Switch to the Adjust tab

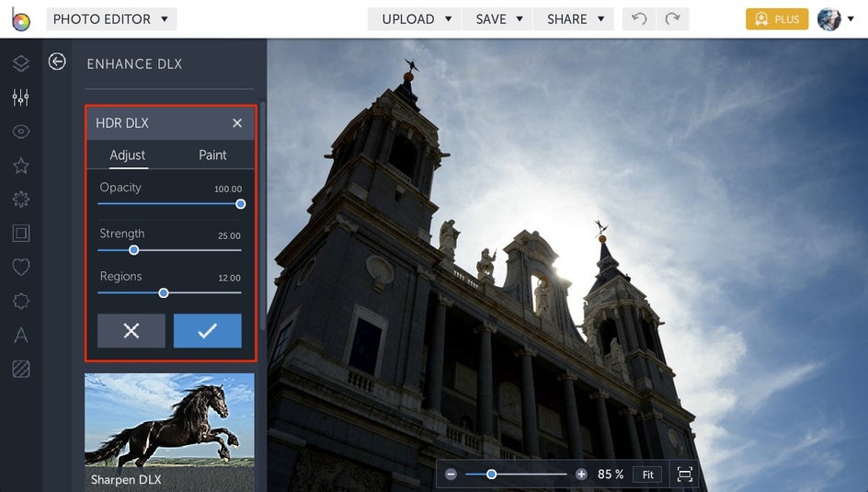pyautogui.click(x=127, y=155)
